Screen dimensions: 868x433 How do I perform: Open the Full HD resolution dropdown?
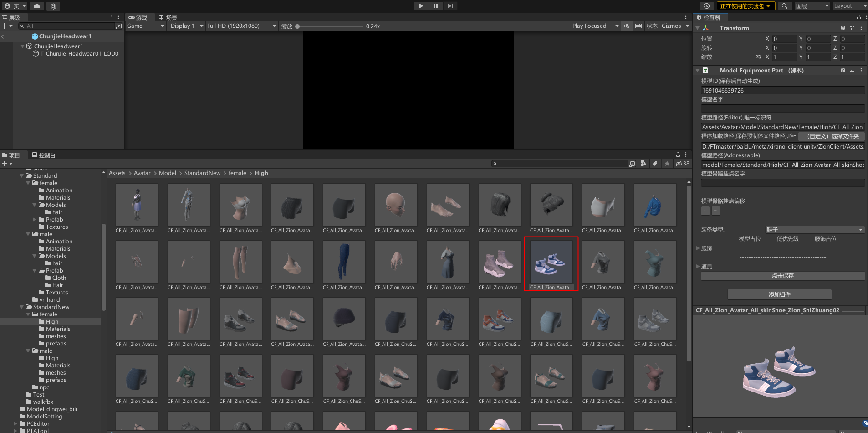[x=241, y=26]
